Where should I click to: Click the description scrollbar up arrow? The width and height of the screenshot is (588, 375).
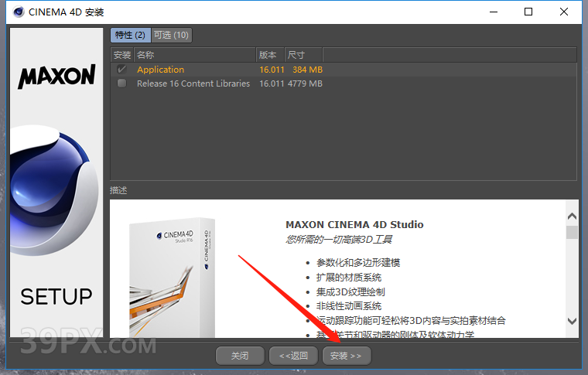(x=572, y=216)
